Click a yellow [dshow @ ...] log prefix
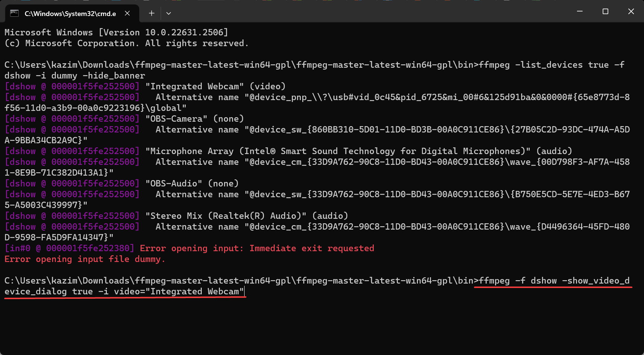This screenshot has height=355, width=644. (71, 86)
